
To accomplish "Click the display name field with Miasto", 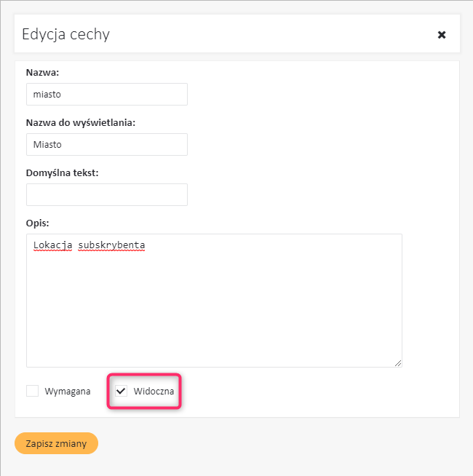I will pos(106,144).
